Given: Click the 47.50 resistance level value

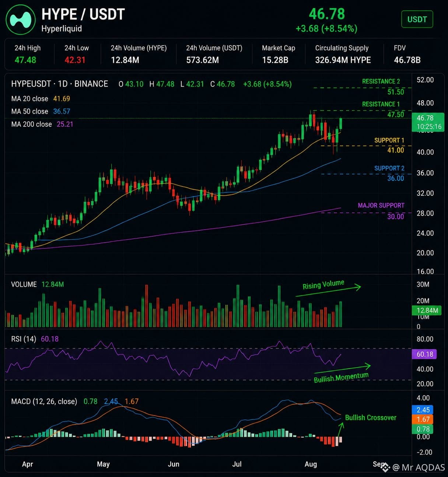Looking at the screenshot, I should 396,115.
